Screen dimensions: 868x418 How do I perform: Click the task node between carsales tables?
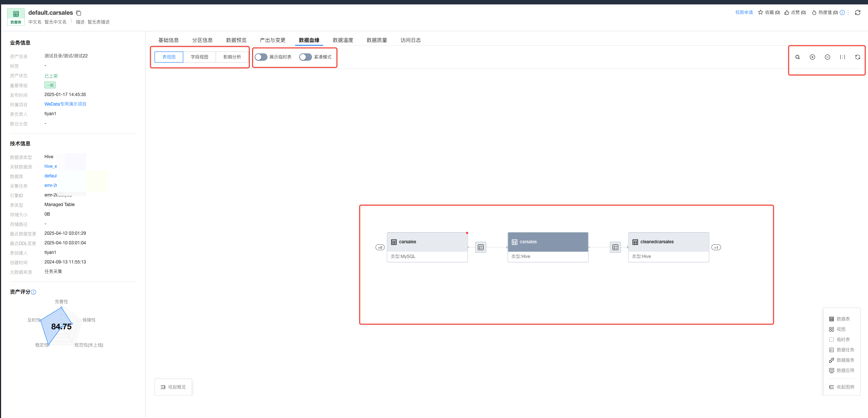pos(481,247)
